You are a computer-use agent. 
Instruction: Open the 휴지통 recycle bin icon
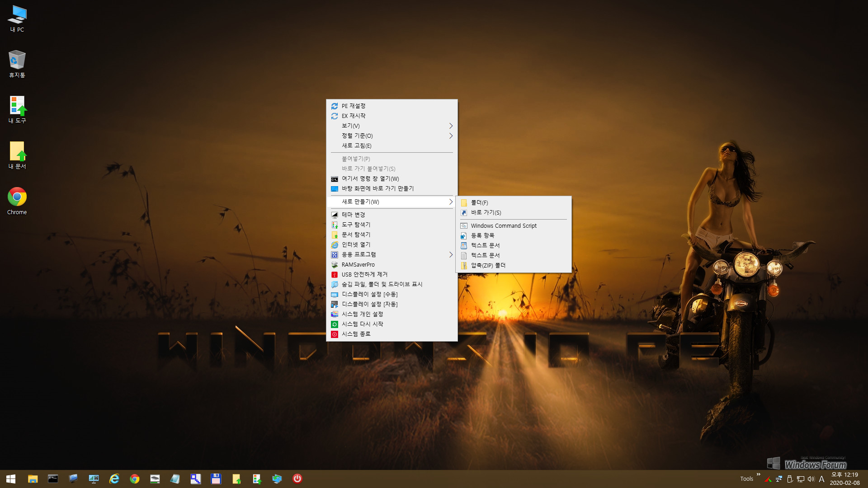tap(17, 64)
